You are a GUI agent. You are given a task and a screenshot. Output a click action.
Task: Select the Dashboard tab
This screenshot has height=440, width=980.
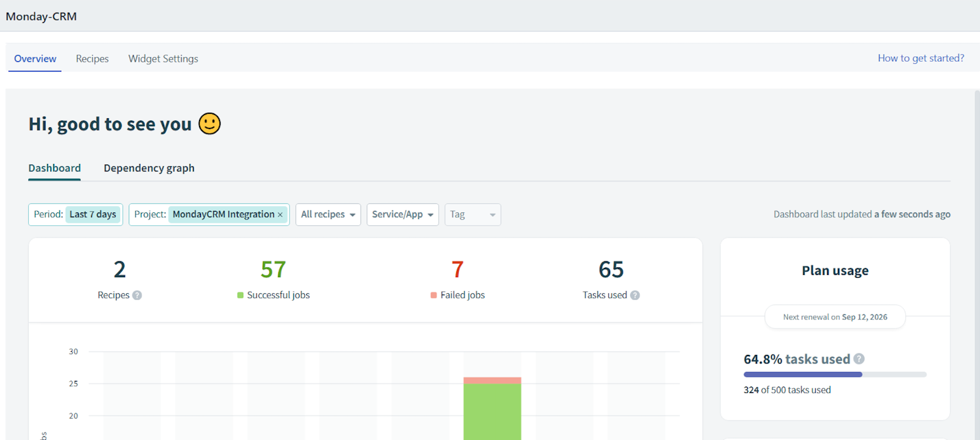[55, 168]
